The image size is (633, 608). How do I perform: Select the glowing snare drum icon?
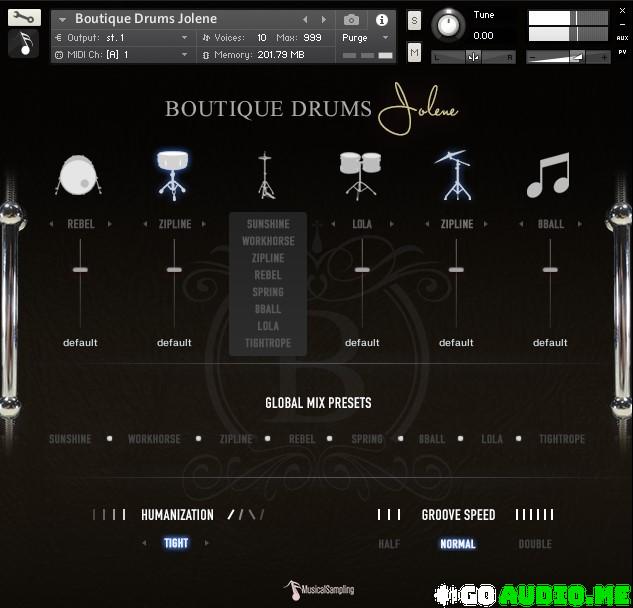(x=173, y=176)
